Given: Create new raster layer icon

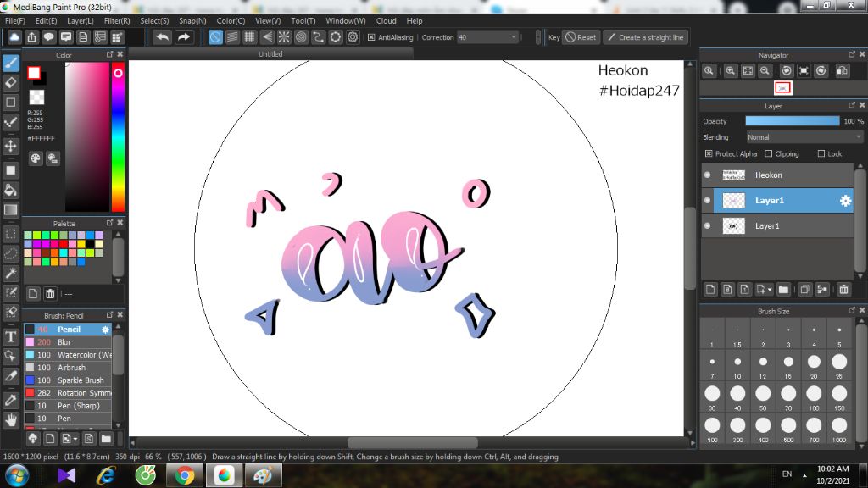Looking at the screenshot, I should click(x=711, y=290).
